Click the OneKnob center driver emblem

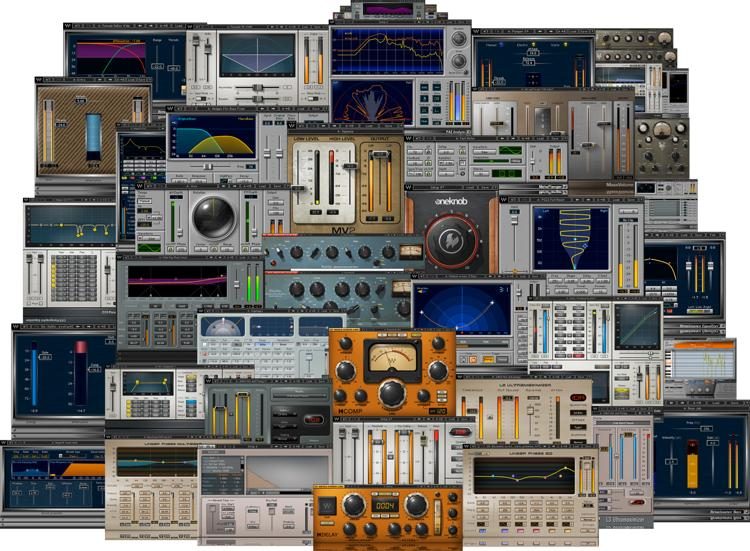tap(451, 242)
